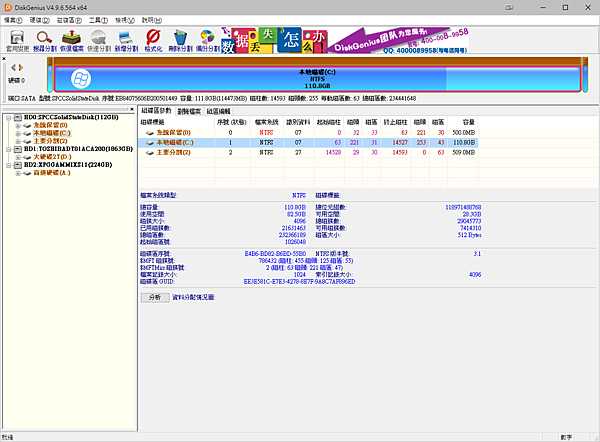This screenshot has width=600, height=442.
Task: Click the Save All (套用變更) toolbar icon
Action: point(16,40)
